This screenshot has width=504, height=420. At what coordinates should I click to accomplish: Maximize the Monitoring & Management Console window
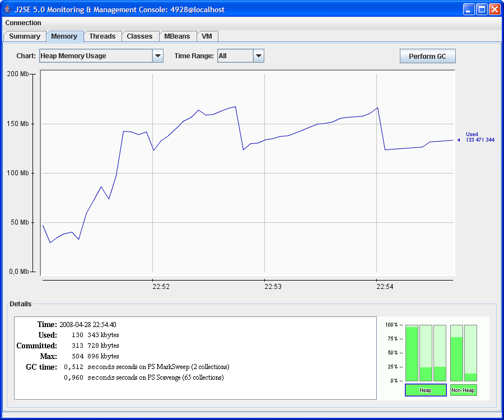pyautogui.click(x=482, y=10)
